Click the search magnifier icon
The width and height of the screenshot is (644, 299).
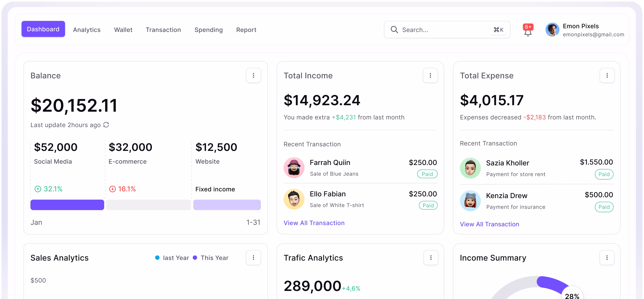coord(394,30)
